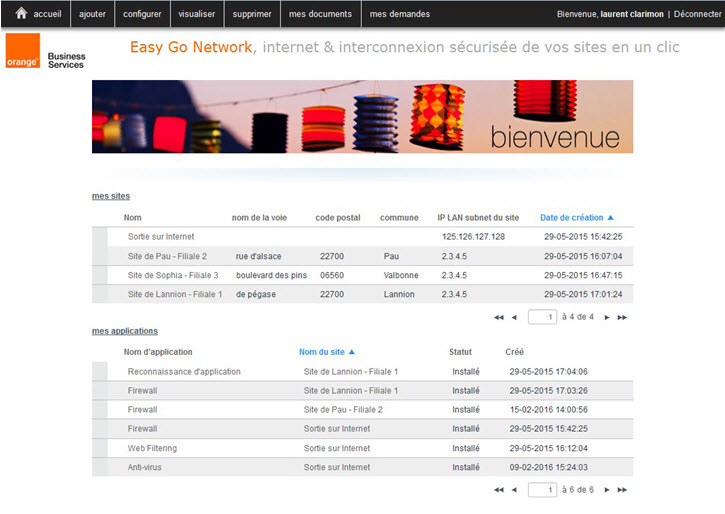This screenshot has height=514, width=725.
Task: Click the accueil menu label
Action: pos(47,14)
